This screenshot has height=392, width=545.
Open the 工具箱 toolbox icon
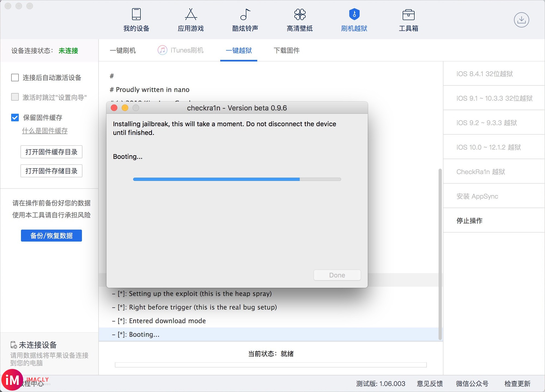(408, 14)
